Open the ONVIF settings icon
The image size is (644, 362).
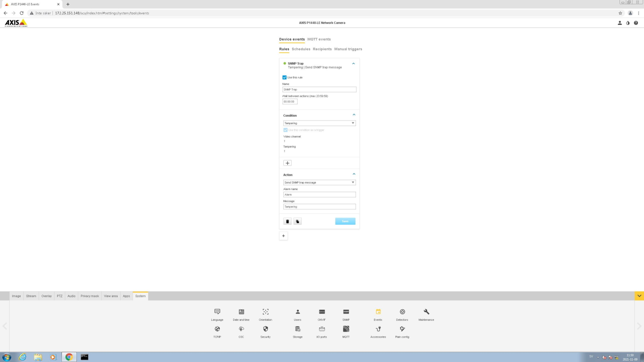coord(322,312)
